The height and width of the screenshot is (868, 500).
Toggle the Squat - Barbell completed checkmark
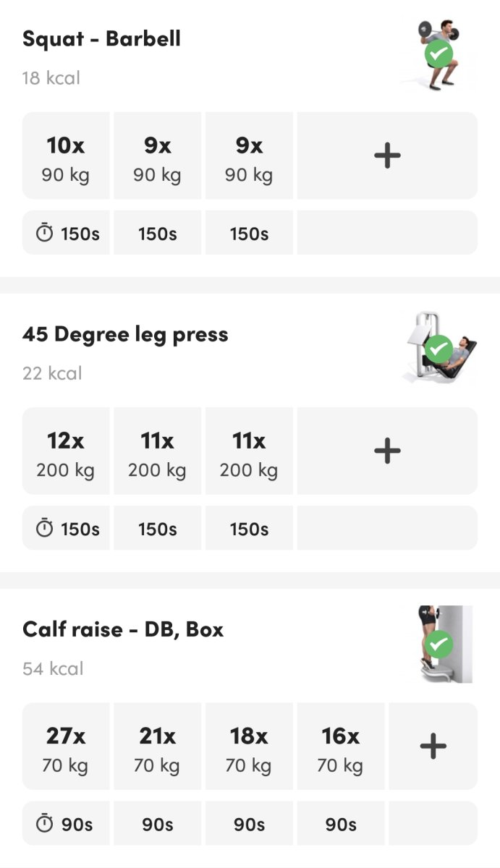pos(438,53)
